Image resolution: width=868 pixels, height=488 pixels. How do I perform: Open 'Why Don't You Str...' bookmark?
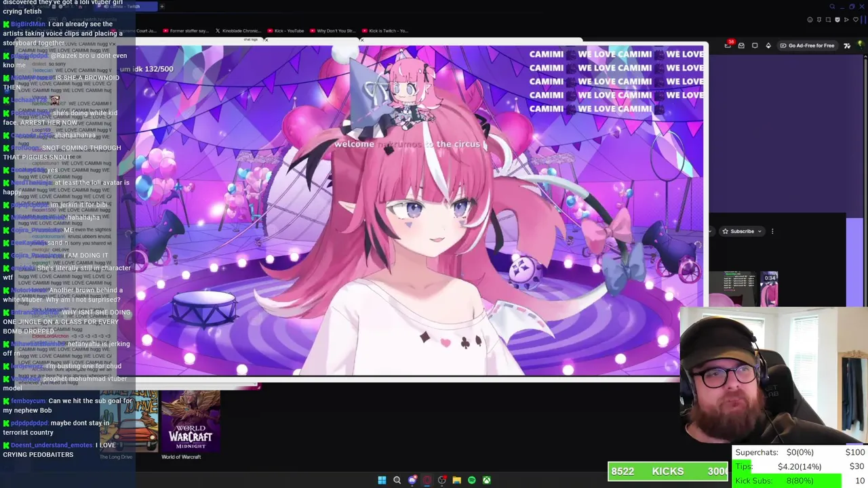(333, 30)
